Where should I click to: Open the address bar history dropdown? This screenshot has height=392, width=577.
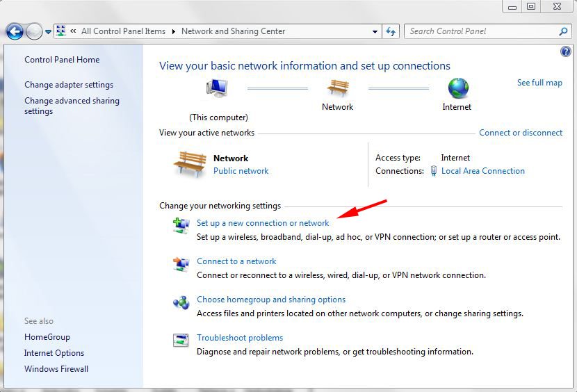pyautogui.click(x=375, y=32)
